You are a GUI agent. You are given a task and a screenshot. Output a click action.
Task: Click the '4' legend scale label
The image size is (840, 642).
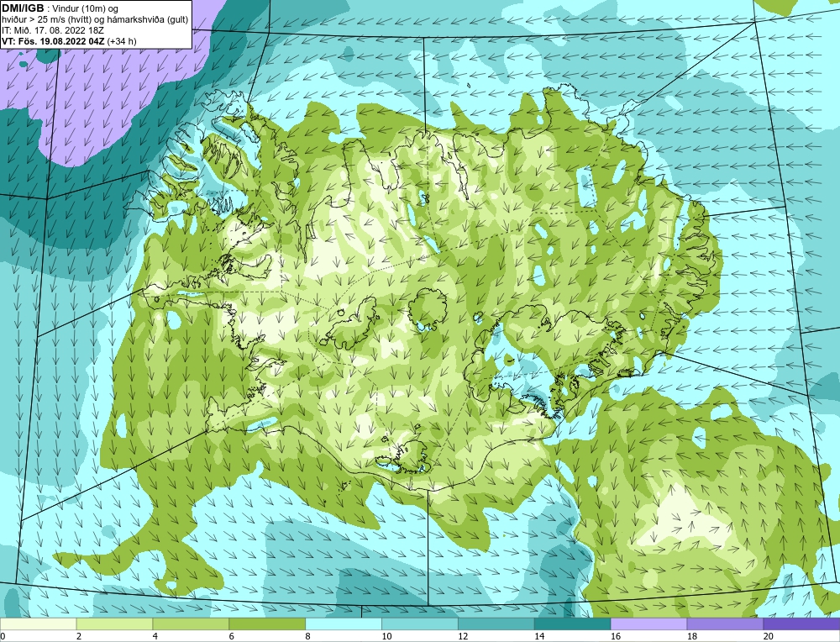(155, 636)
